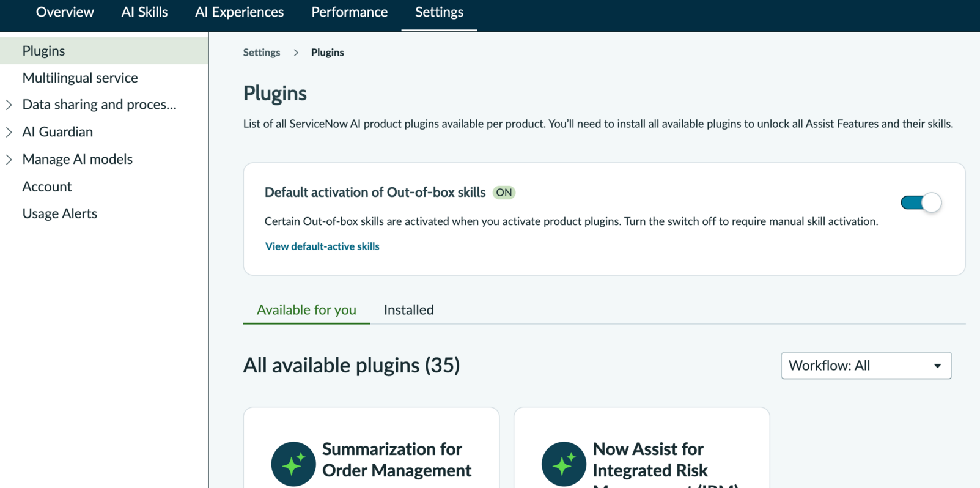This screenshot has width=980, height=488.
Task: Open the Summarization for Order Management card title
Action: (x=397, y=460)
